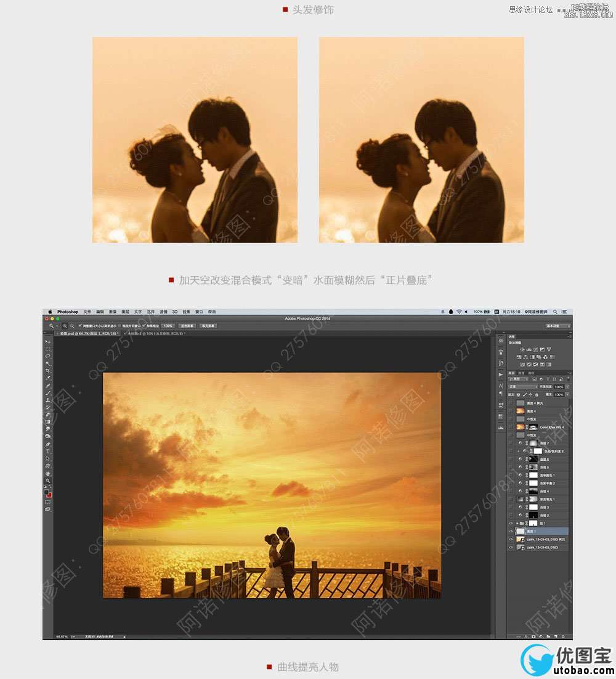
Task: Toggle the second checkbox in zoom options bar
Action: tap(120, 326)
